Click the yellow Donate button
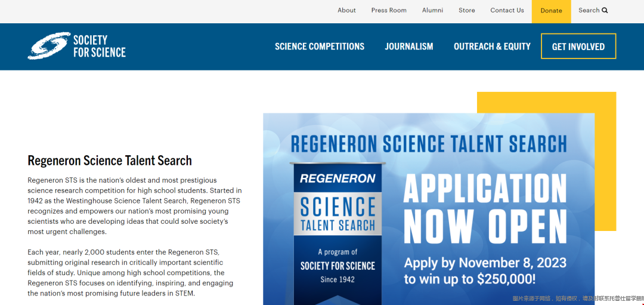 coord(551,11)
